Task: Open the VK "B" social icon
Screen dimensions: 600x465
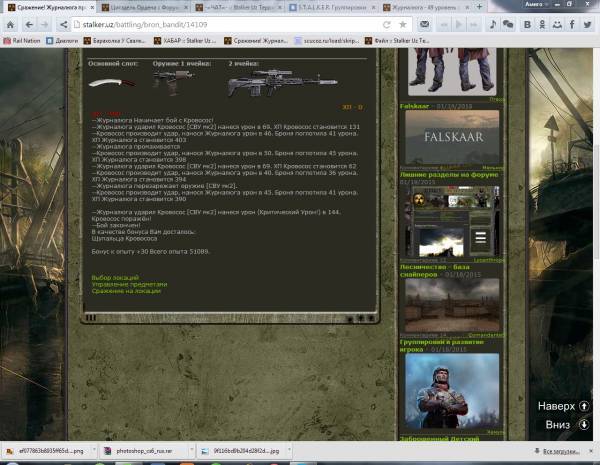Action: [x=527, y=25]
